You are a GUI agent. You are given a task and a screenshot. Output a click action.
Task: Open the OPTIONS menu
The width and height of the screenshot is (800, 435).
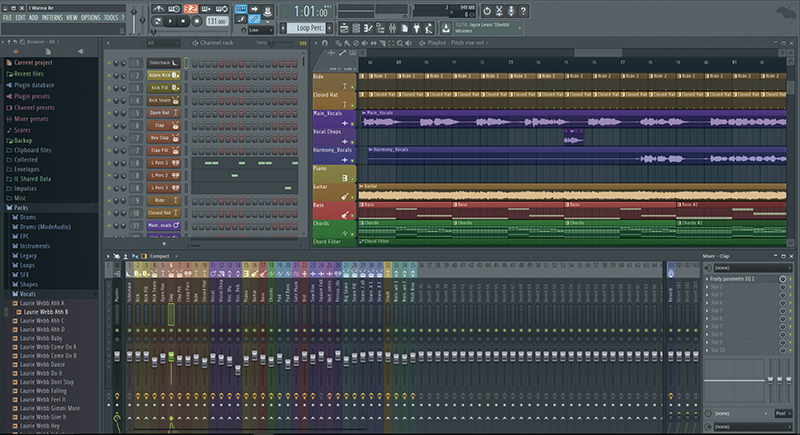click(x=90, y=18)
